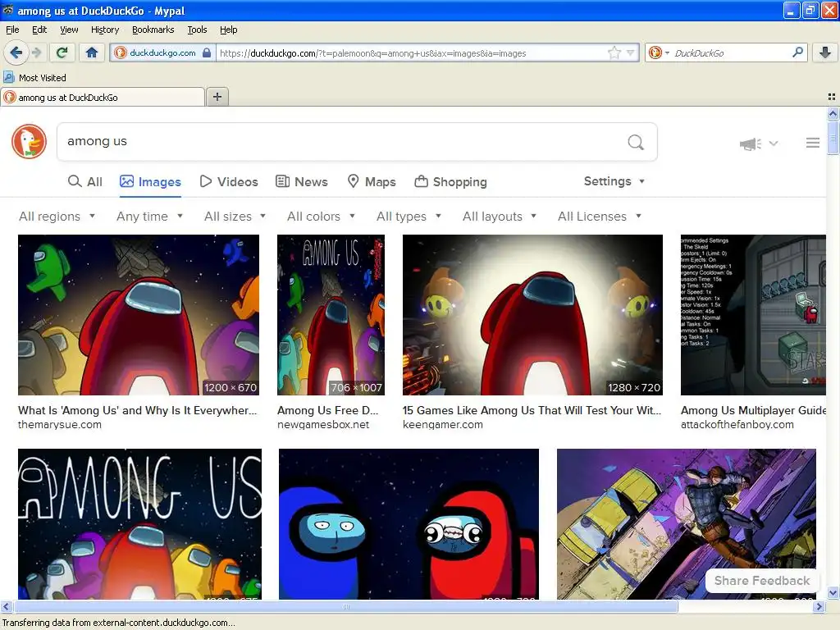This screenshot has width=840, height=630.
Task: Open the blue and red crewmates thumbnail
Action: (409, 524)
